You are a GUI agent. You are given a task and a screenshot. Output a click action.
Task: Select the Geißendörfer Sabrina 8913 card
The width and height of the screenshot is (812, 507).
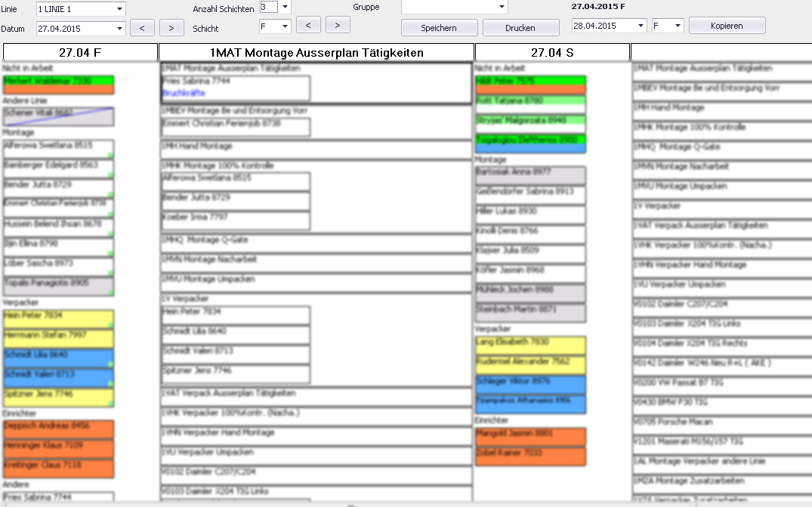(531, 195)
